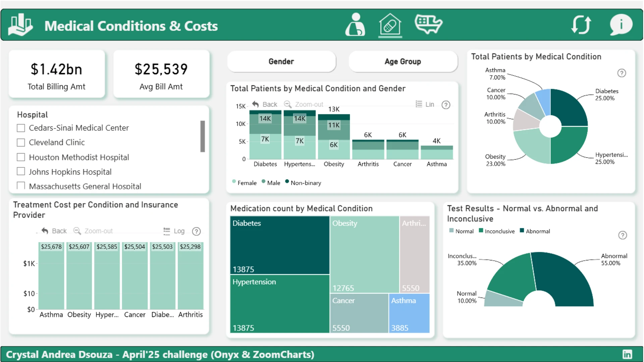Toggle Log scale on treatment cost chart
This screenshot has height=362, width=644.
point(174,231)
